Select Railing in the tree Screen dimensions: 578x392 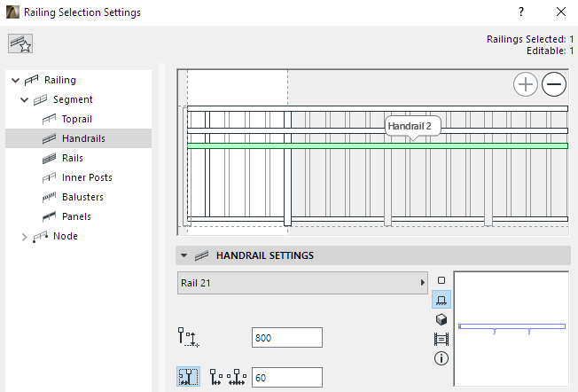60,80
